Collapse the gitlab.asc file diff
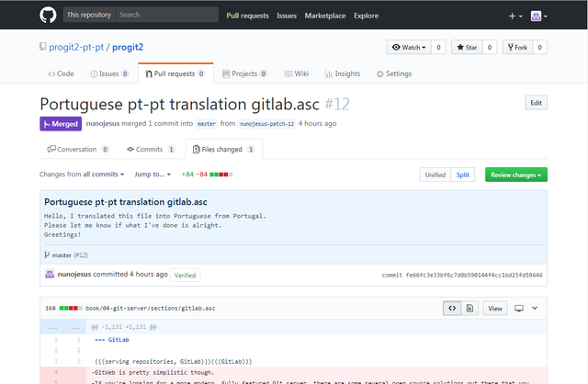 click(535, 309)
